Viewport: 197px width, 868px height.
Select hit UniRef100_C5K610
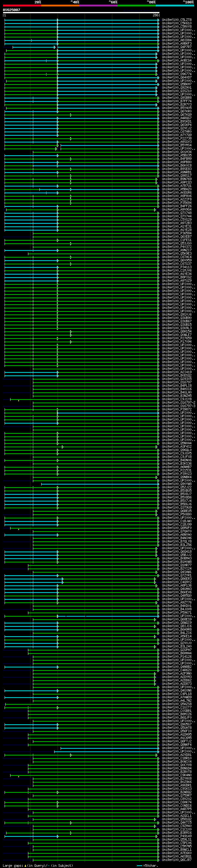coord(177,23)
